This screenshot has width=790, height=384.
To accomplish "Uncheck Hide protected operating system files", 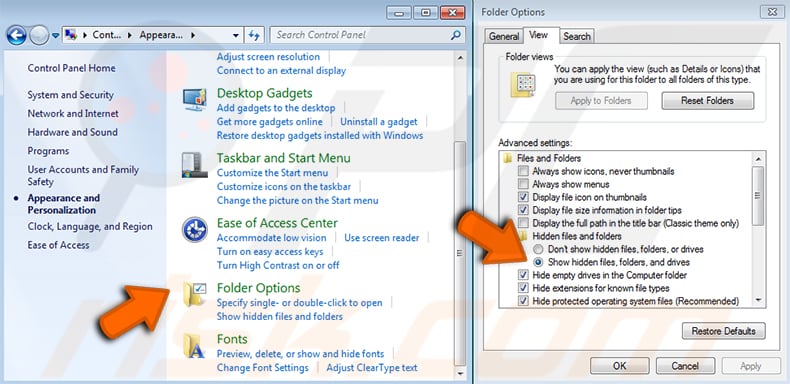I will 523,301.
